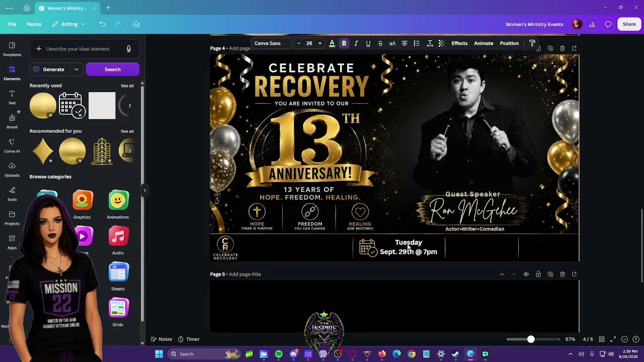Increase the font size with plus

pyautogui.click(x=320, y=43)
